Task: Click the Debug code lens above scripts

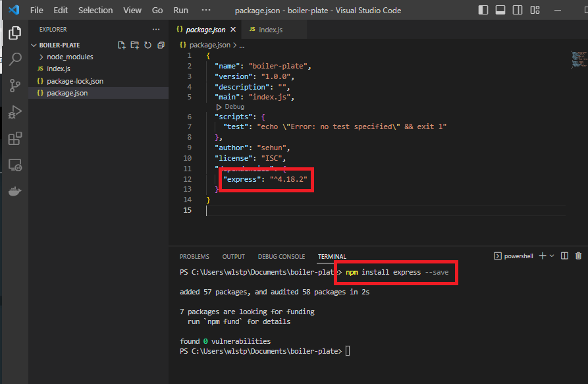Action: (230, 107)
